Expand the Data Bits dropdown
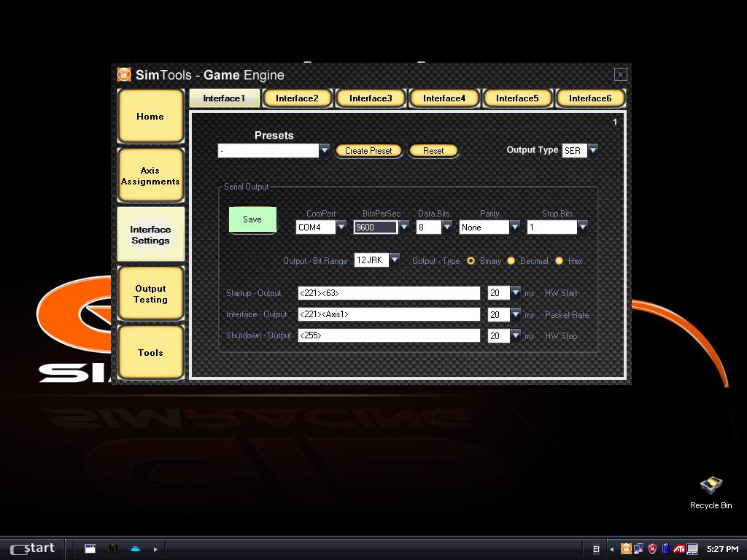Viewport: 747px width, 560px height. click(x=447, y=227)
